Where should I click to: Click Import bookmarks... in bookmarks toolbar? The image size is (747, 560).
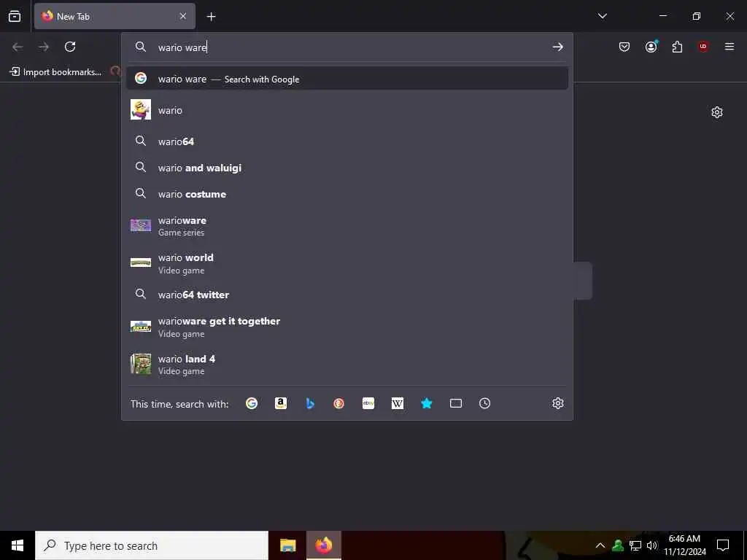(x=56, y=72)
